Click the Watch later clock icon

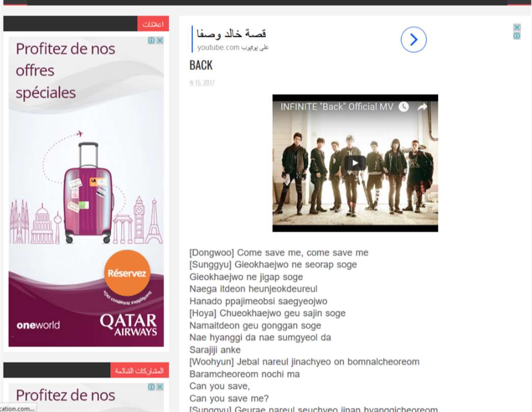(x=403, y=107)
